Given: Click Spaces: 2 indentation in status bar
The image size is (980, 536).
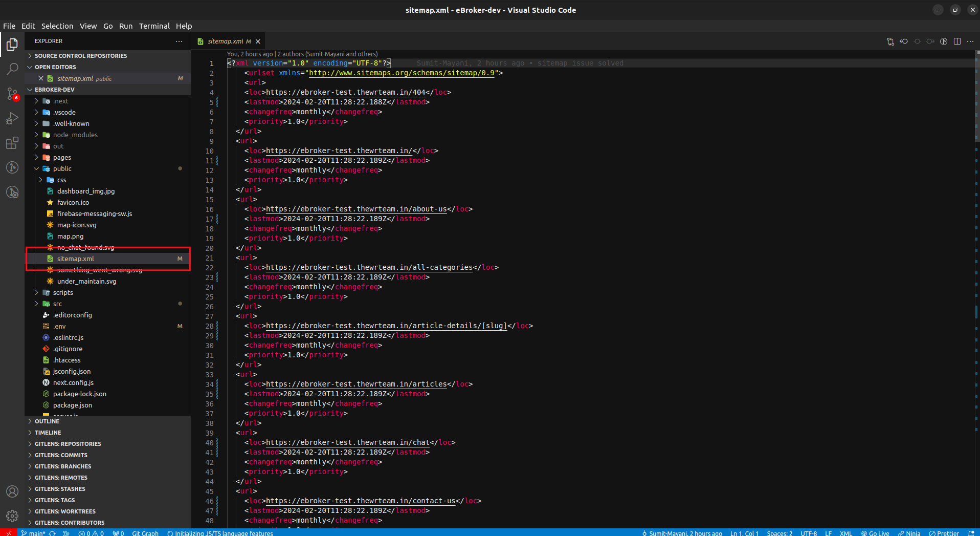Looking at the screenshot, I should coord(779,533).
